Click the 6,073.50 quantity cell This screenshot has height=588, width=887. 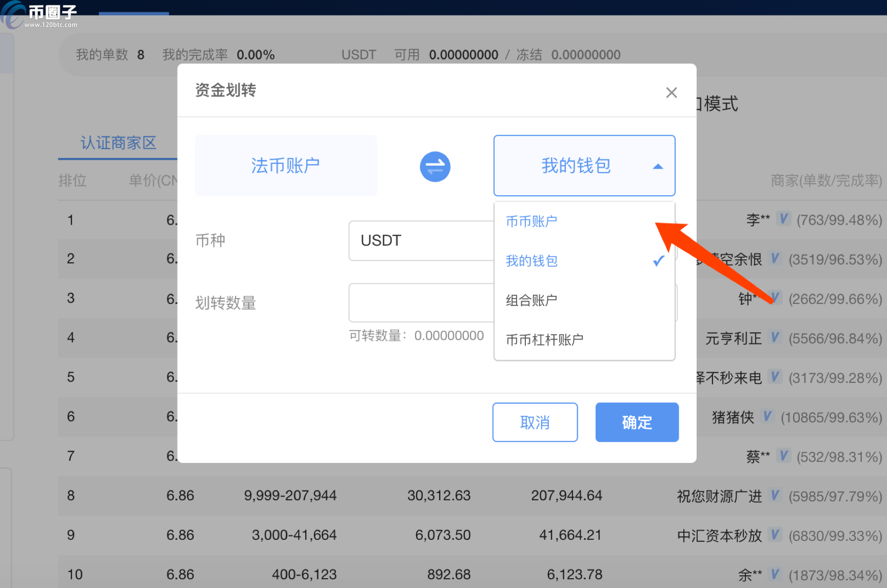(443, 535)
